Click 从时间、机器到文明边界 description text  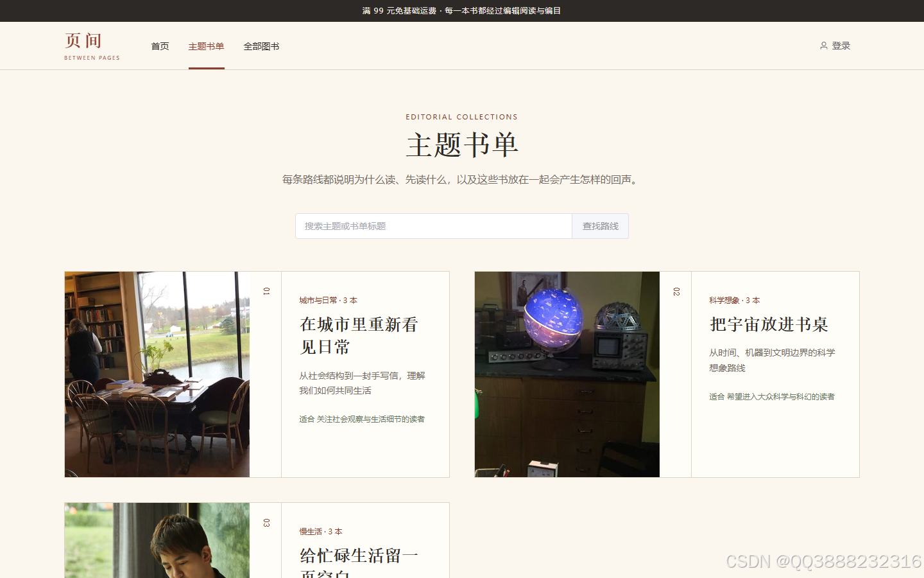(772, 360)
